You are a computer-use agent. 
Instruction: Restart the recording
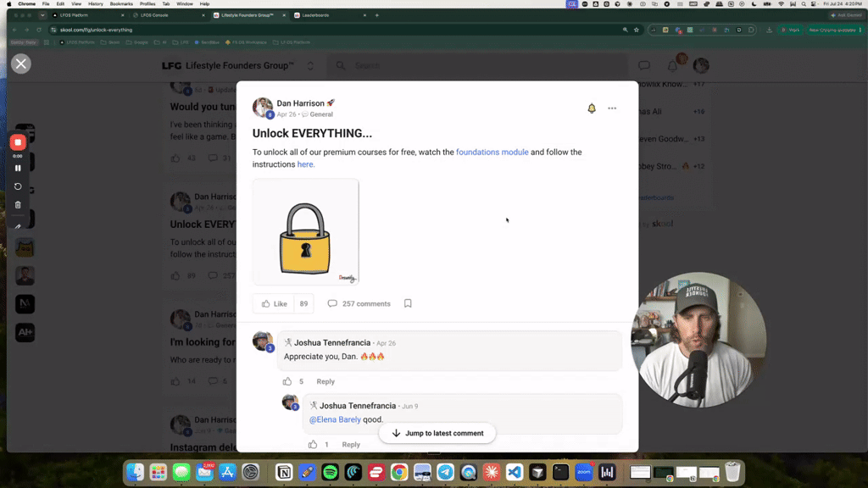18,186
